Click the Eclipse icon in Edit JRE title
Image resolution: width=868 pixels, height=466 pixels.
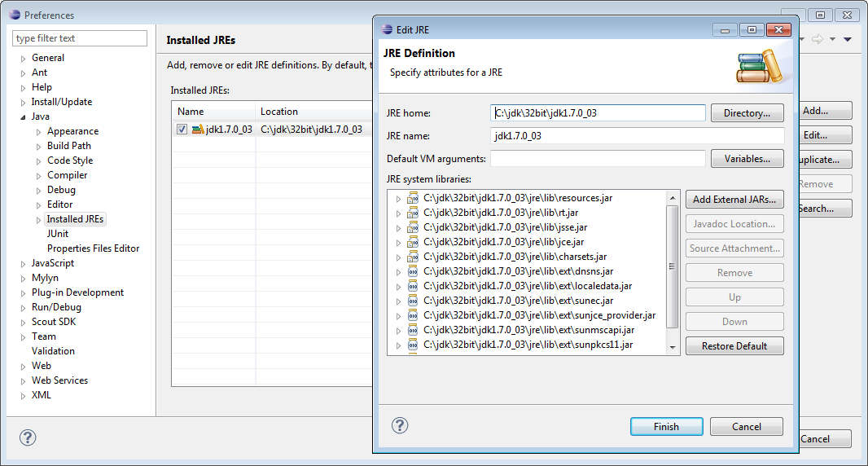388,29
